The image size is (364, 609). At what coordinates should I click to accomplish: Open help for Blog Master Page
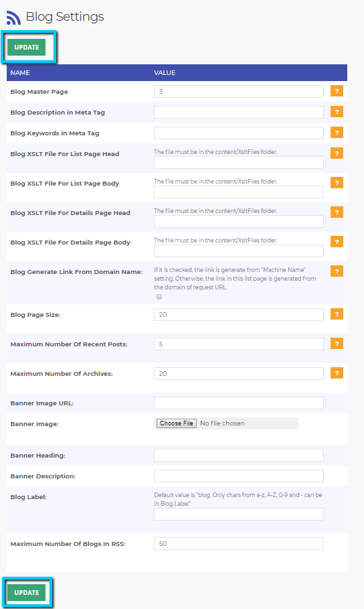tap(337, 91)
